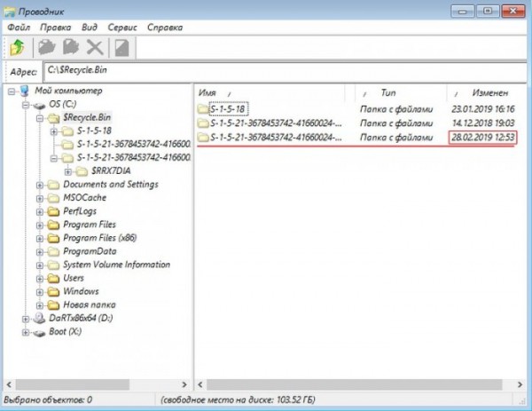Click the file list scroll left arrow
The height and width of the screenshot is (411, 532).
click(x=200, y=384)
